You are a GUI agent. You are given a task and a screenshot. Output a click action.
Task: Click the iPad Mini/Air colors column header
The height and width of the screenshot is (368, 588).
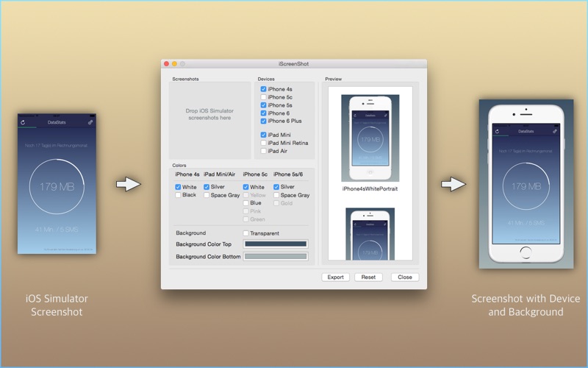coord(219,174)
